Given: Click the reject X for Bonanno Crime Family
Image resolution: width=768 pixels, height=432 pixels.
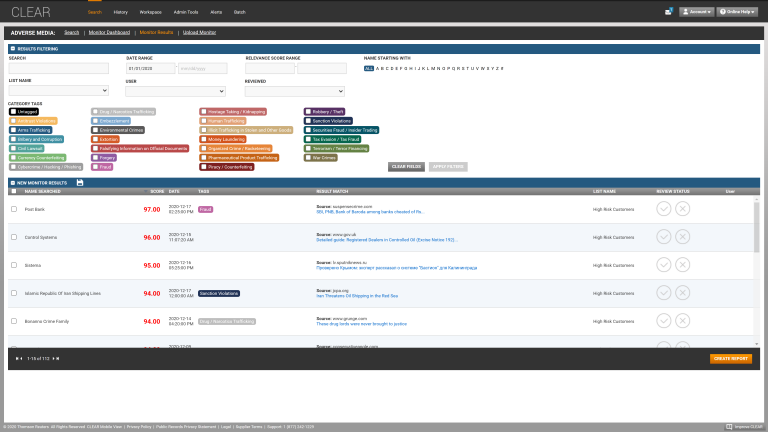Looking at the screenshot, I should [682, 321].
